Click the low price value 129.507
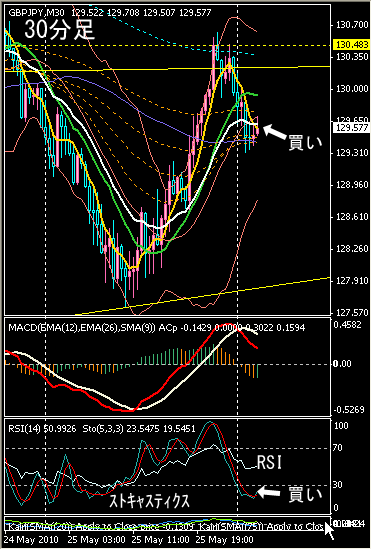372x550 pixels. (x=159, y=13)
